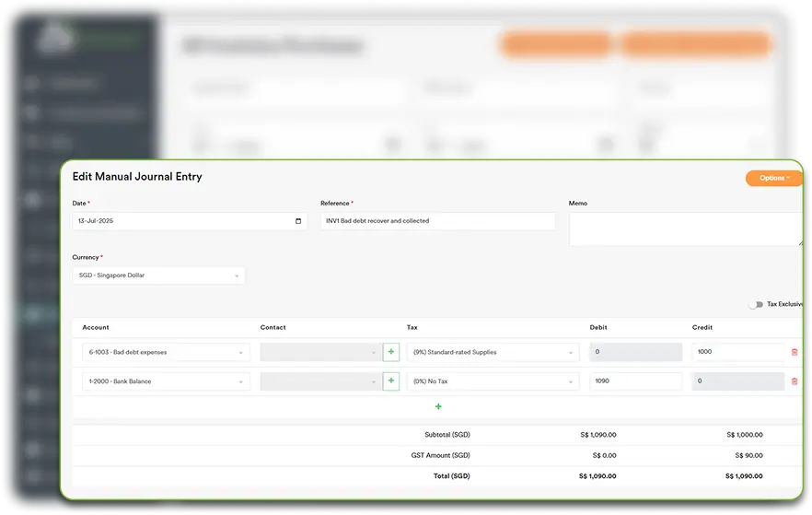The height and width of the screenshot is (515, 812).
Task: Open the Contact dropdown on second row
Action: click(319, 381)
